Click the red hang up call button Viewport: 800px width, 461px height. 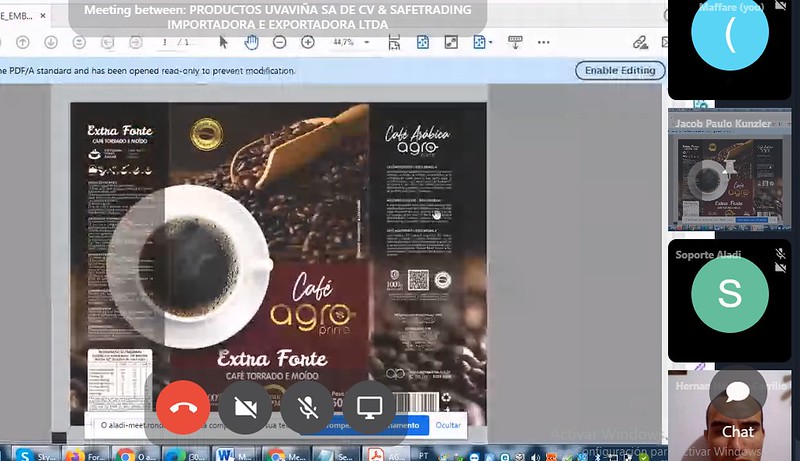pos(183,407)
